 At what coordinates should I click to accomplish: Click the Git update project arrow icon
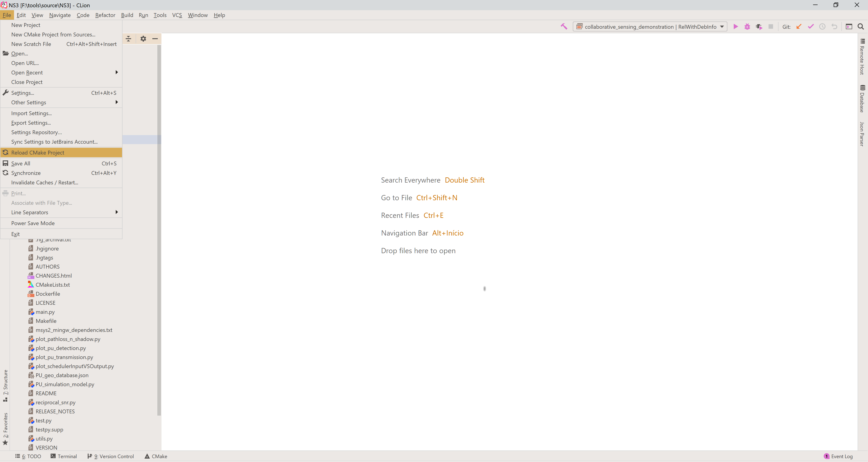point(799,27)
